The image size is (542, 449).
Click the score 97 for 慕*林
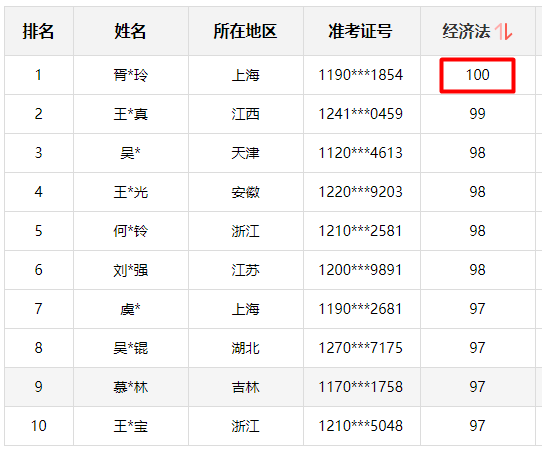tap(477, 387)
